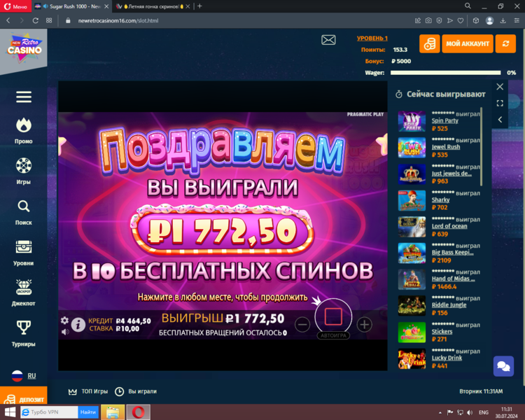Open Hand of Midas game link

point(453,279)
